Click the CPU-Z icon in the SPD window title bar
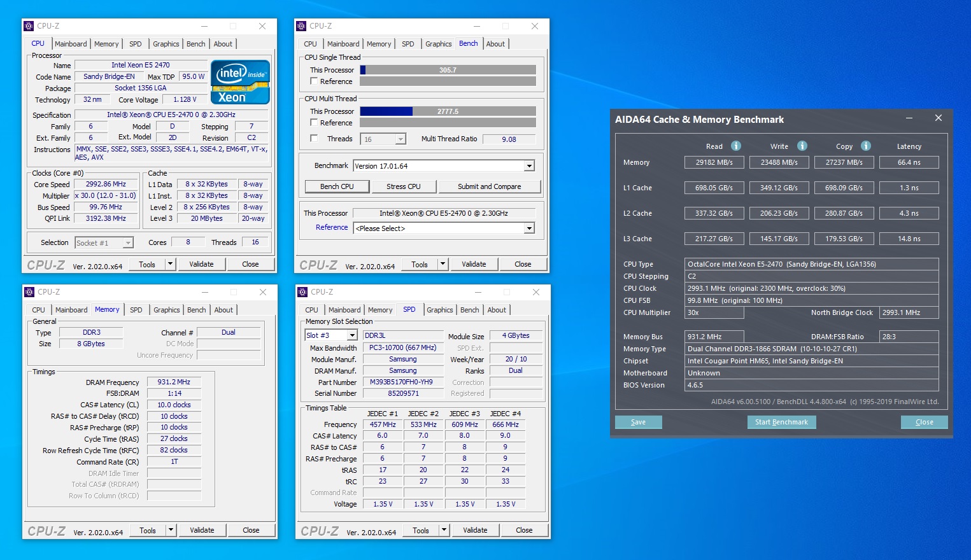Screen dimensions: 971x560 coord(302,292)
